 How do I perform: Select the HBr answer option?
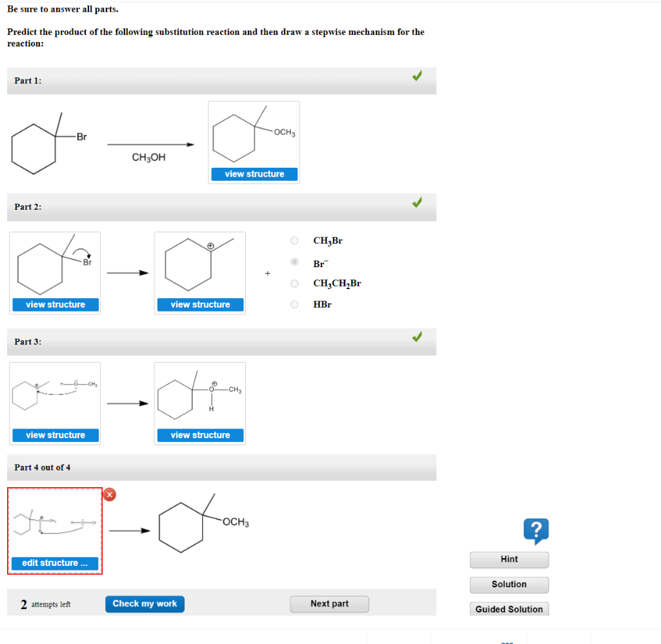294,304
